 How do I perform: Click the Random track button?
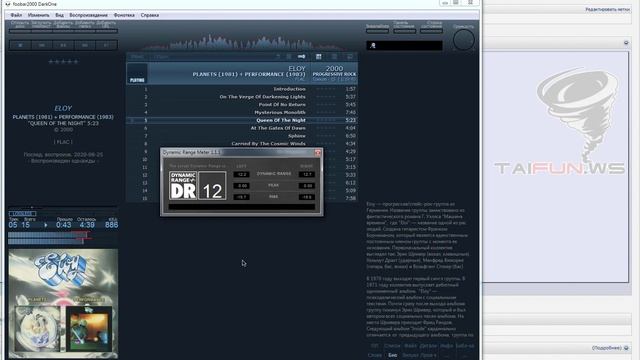(x=107, y=45)
